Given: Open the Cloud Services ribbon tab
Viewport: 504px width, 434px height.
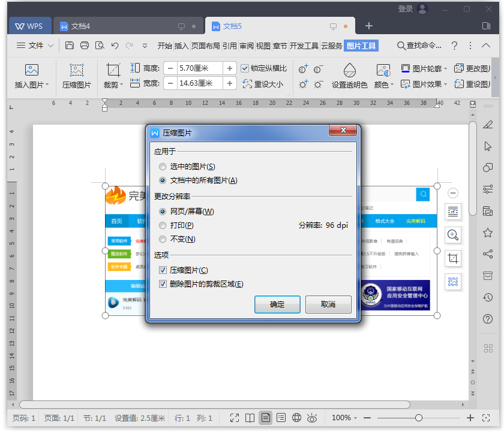Looking at the screenshot, I should [x=332, y=46].
